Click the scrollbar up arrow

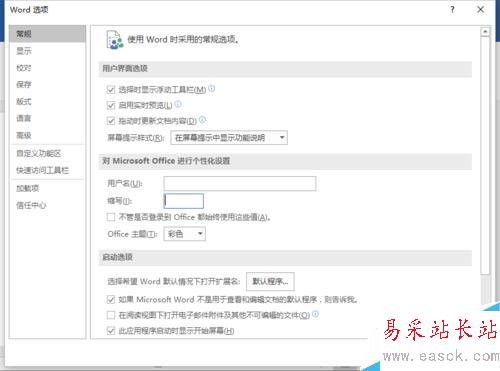pyautogui.click(x=485, y=32)
